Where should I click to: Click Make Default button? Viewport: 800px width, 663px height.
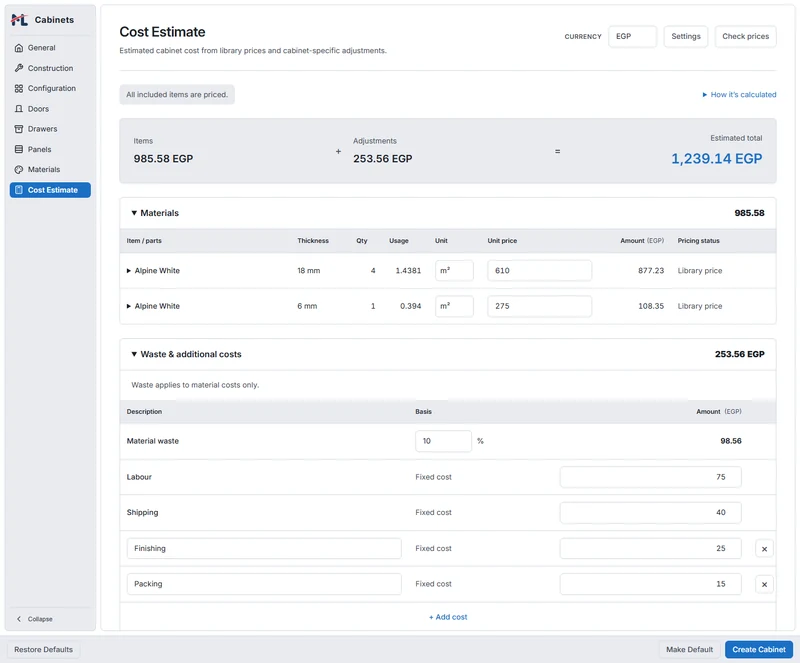[689, 650]
